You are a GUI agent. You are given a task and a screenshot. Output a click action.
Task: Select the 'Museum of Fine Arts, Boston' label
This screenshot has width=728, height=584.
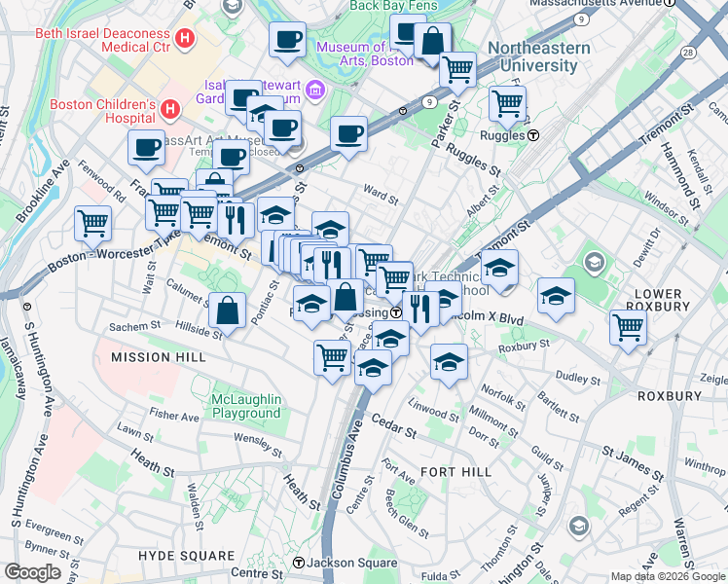point(365,54)
